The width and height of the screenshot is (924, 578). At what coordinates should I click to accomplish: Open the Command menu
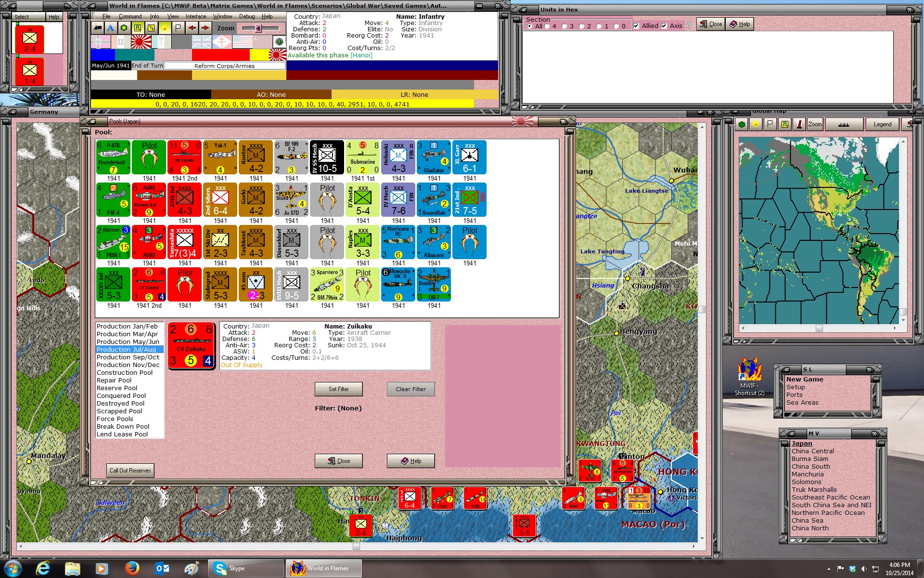tap(130, 16)
